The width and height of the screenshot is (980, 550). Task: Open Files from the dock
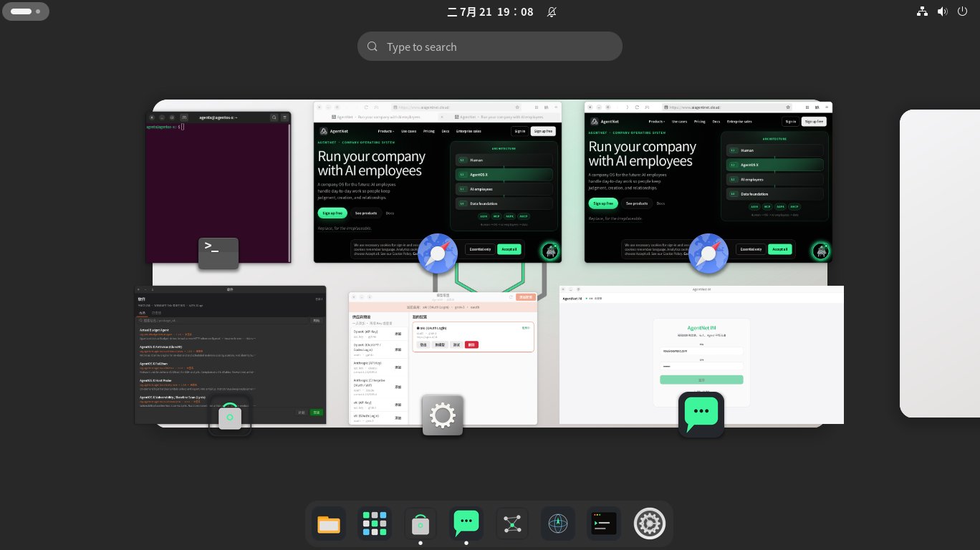click(x=329, y=524)
